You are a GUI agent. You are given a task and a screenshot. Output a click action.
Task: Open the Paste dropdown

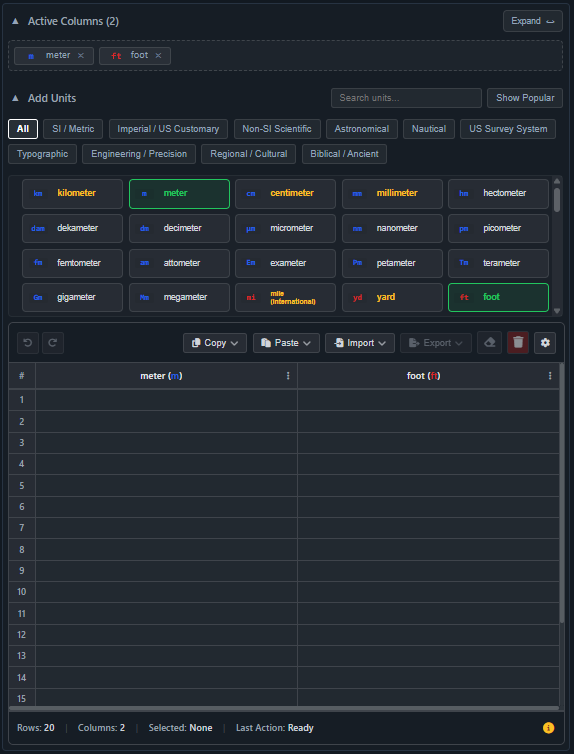tap(287, 343)
